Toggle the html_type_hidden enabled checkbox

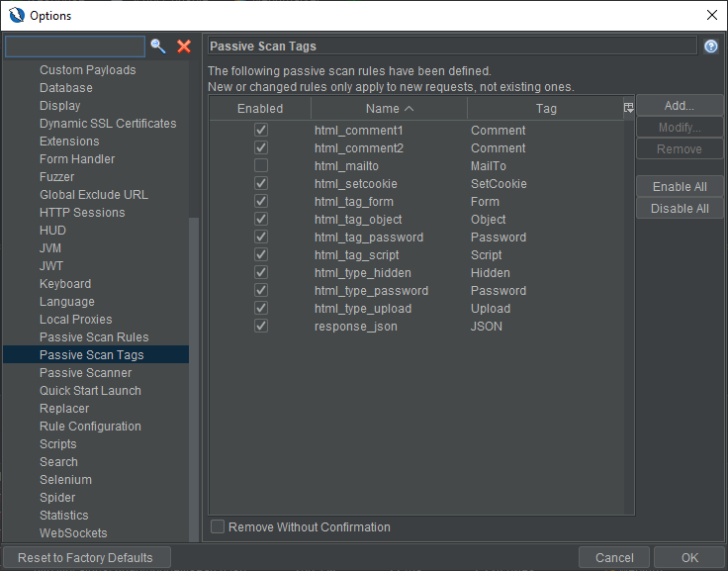tap(261, 273)
